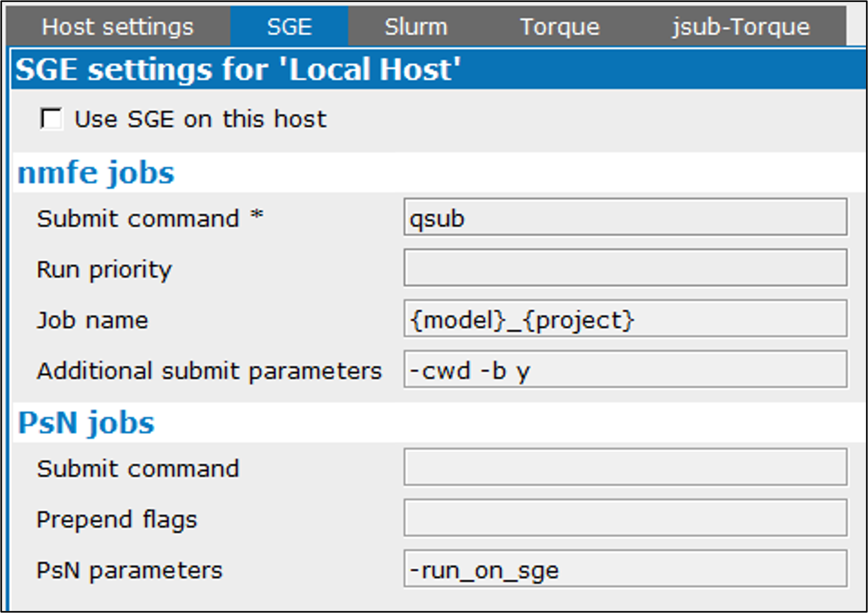Click the 'Job name' label
Image resolution: width=868 pixels, height=613 pixels.
tap(93, 320)
